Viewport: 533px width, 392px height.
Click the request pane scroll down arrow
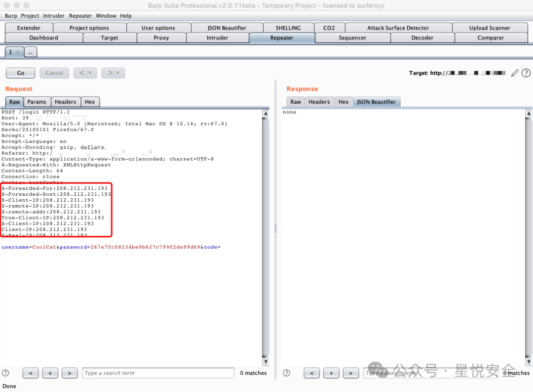click(x=266, y=362)
